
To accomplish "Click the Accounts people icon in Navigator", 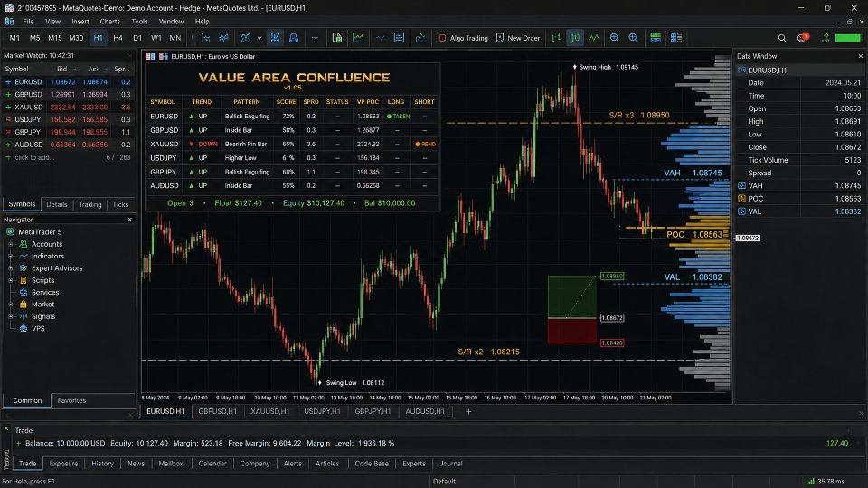I will pos(24,244).
